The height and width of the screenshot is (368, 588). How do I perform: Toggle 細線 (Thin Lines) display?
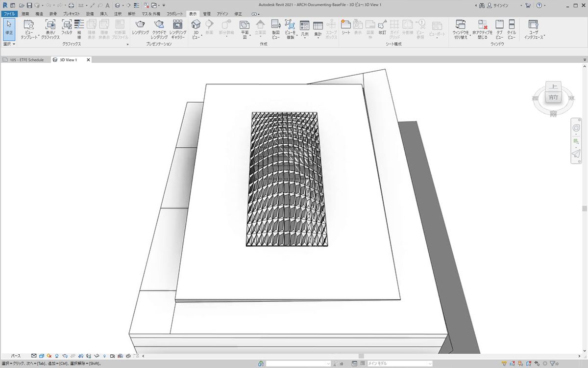[79, 29]
